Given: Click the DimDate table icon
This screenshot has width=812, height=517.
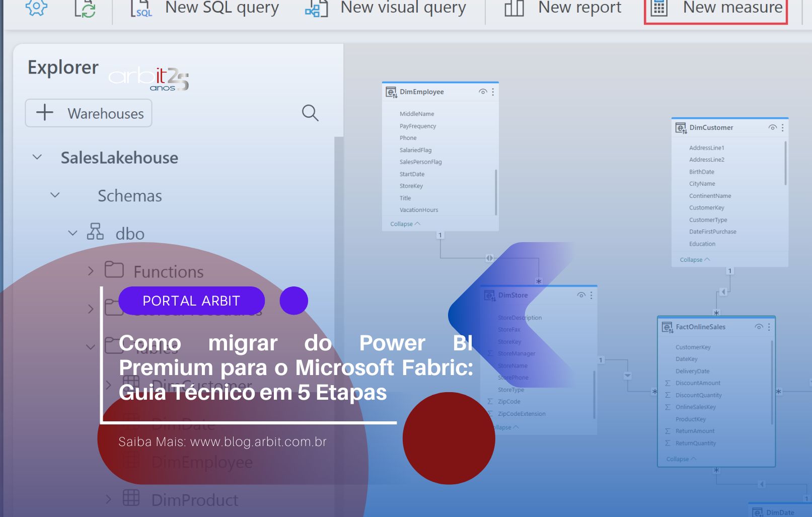Looking at the screenshot, I should [x=758, y=512].
